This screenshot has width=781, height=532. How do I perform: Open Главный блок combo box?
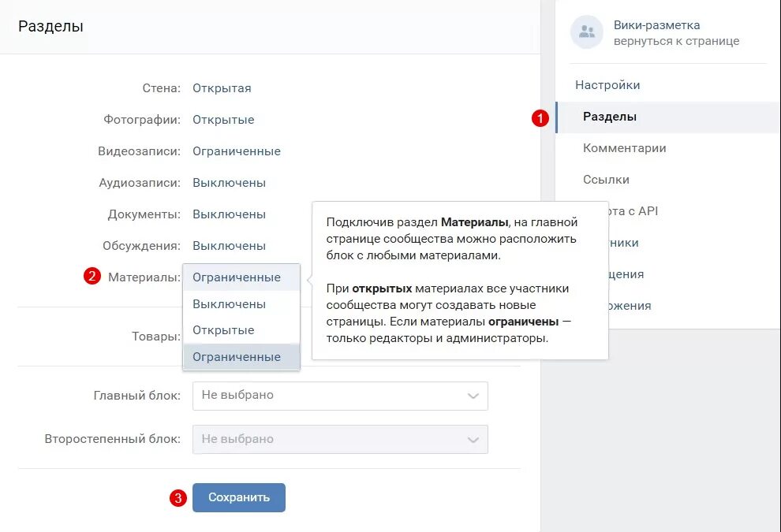tap(340, 396)
